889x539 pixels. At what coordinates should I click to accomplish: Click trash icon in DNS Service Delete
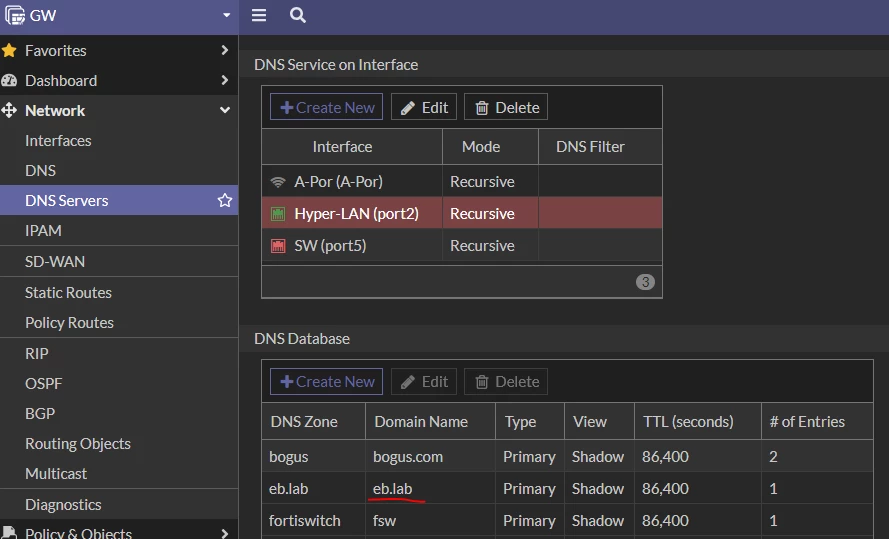pos(481,108)
